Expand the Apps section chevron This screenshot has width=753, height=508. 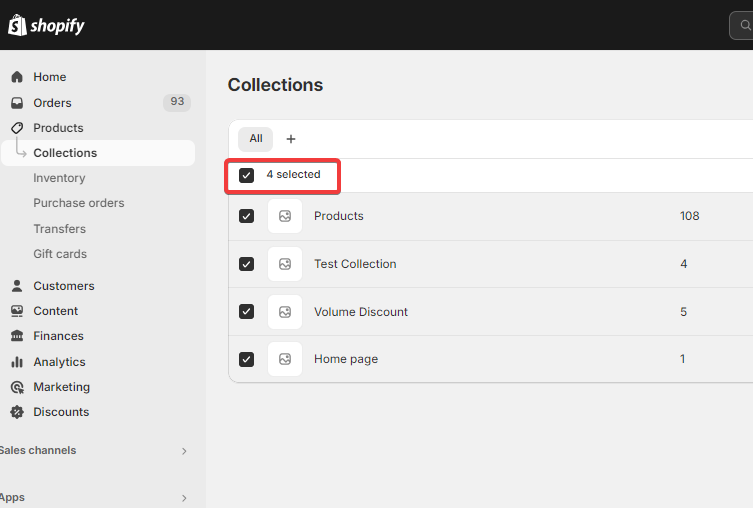(184, 498)
